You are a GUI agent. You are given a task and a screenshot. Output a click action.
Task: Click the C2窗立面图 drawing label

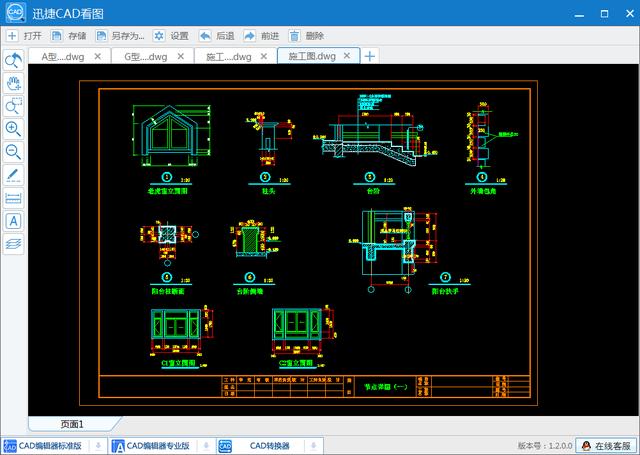[x=296, y=363]
